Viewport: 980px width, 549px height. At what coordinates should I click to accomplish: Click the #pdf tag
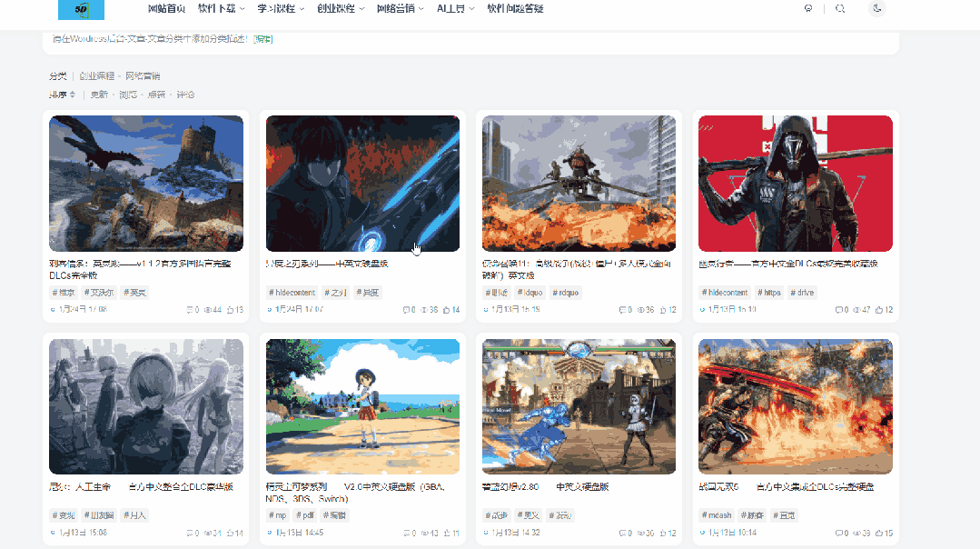(x=305, y=516)
